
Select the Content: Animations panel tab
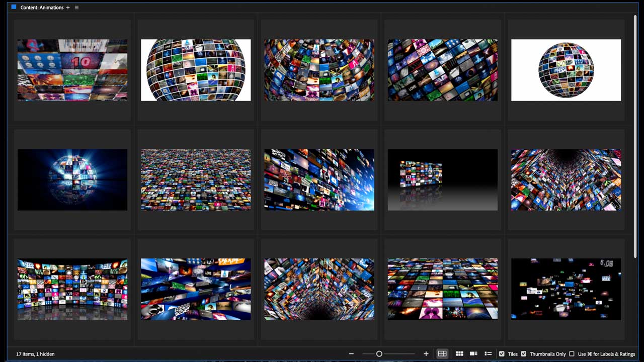(x=42, y=8)
